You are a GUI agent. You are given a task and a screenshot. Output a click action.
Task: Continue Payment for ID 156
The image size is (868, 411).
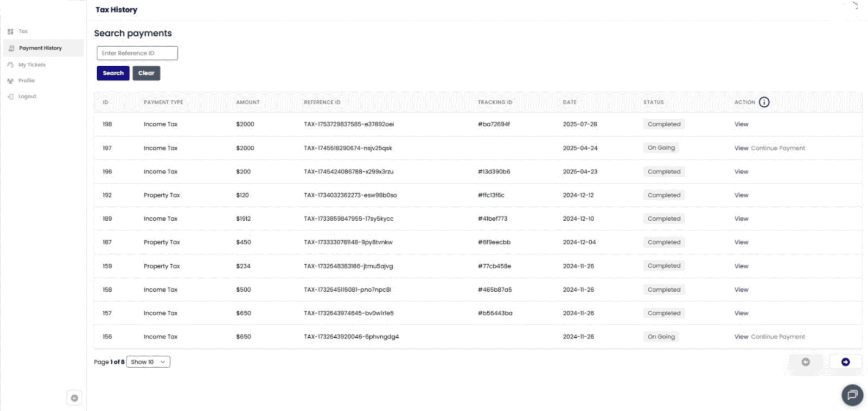pos(778,337)
